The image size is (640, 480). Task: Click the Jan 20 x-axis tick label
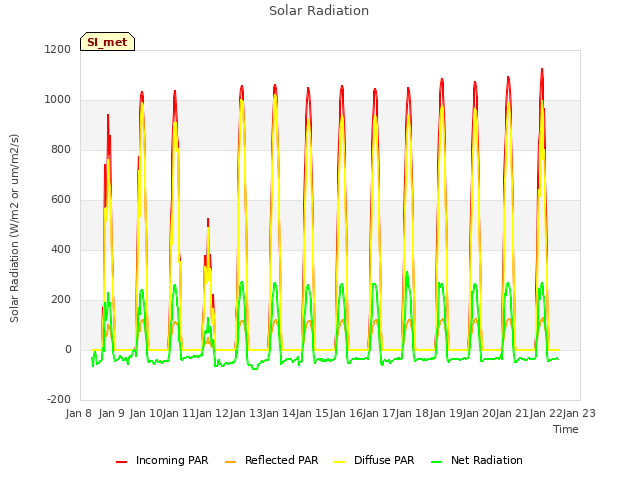pos(479,413)
